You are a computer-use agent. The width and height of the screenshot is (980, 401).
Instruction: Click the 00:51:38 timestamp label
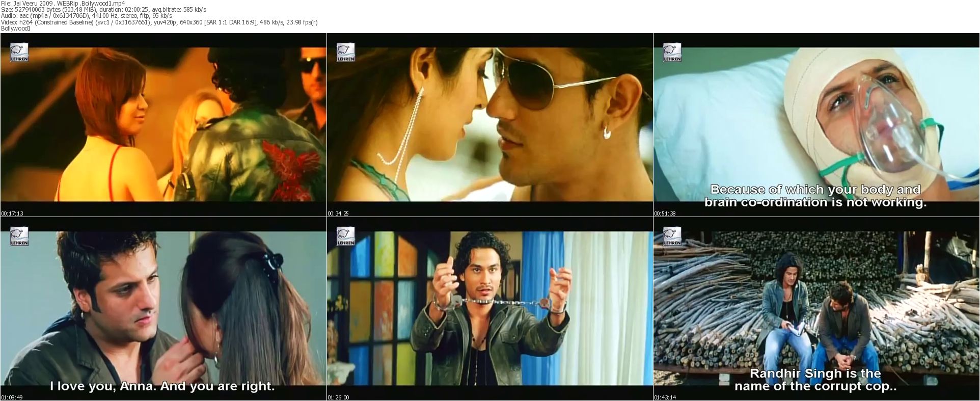[665, 213]
